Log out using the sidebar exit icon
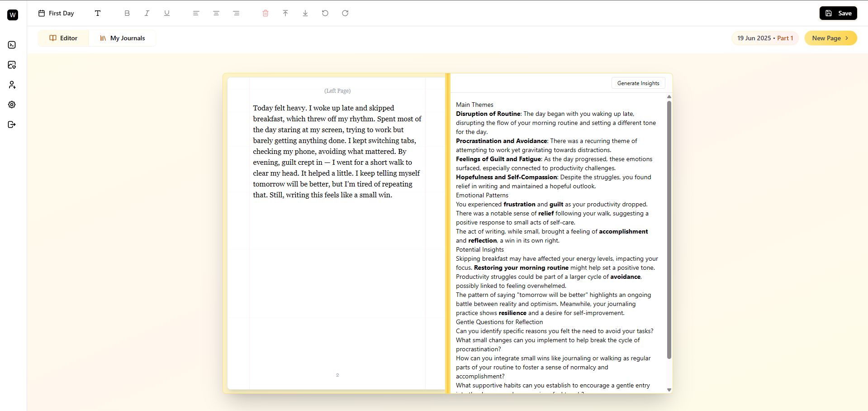Viewport: 868px width, 411px height. [x=12, y=124]
